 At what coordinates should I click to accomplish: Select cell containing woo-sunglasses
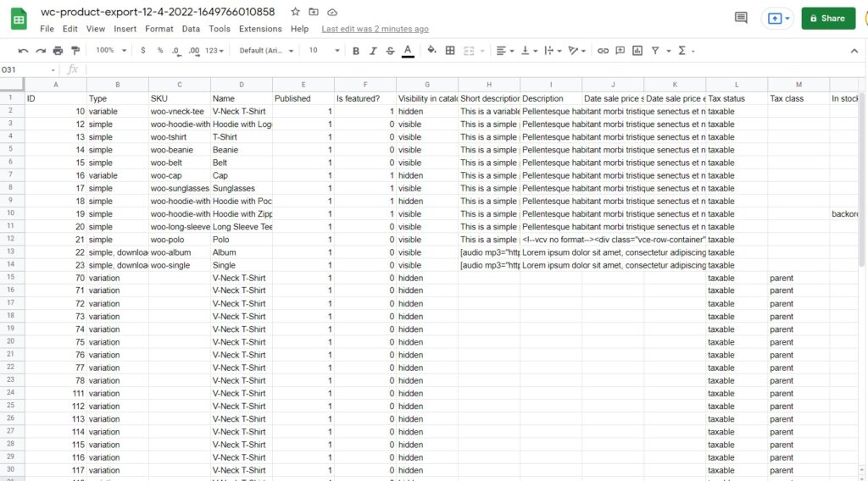click(180, 189)
